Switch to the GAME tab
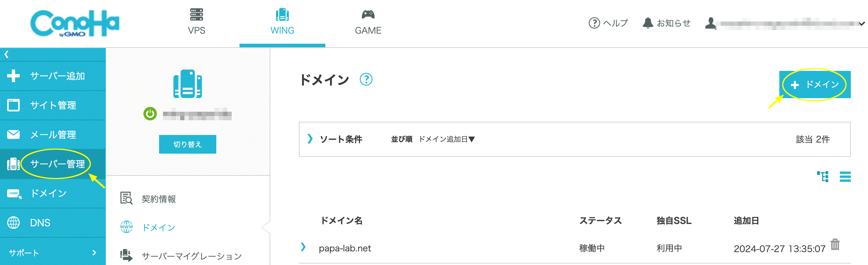Screen dimensions: 868x265 [368, 22]
